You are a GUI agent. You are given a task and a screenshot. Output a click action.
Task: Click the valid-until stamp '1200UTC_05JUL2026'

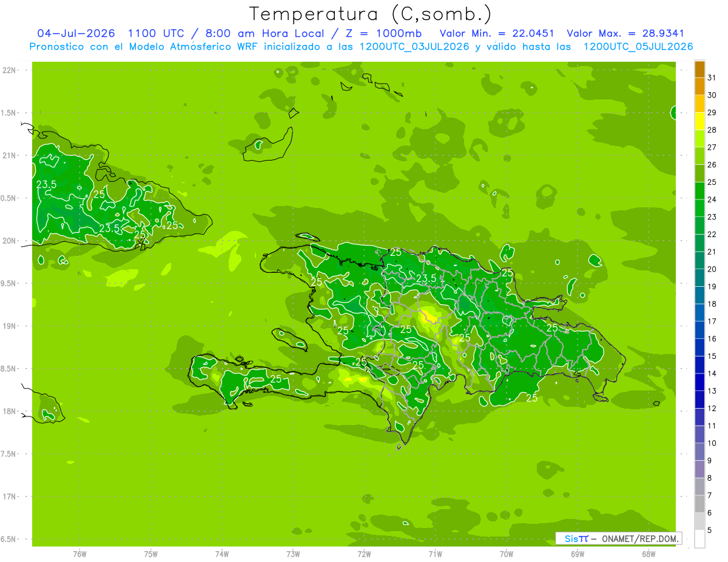638,47
